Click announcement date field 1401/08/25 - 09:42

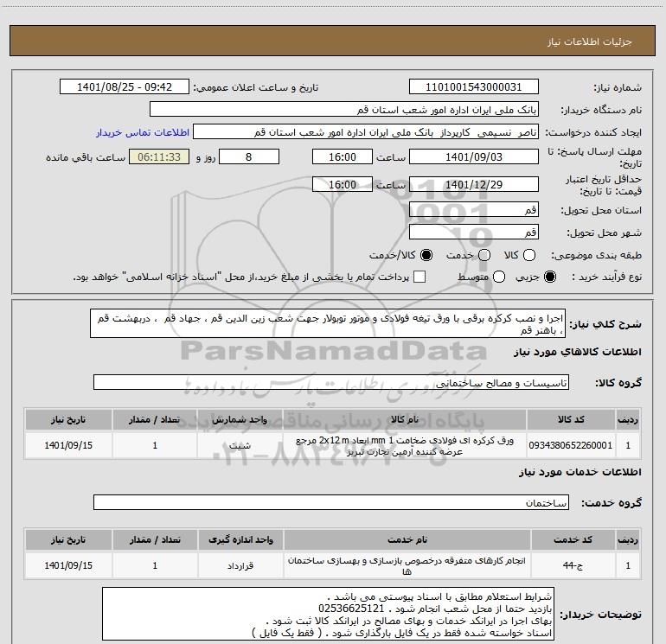(125, 87)
